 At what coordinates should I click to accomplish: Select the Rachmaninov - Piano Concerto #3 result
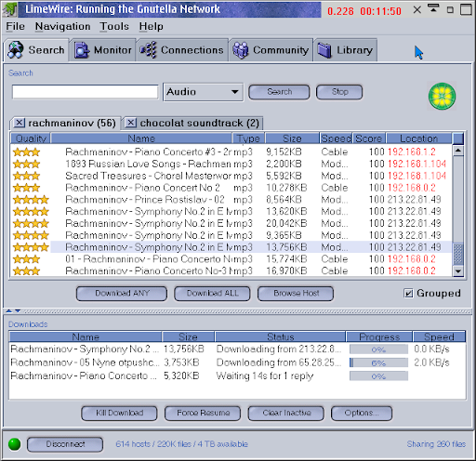(231, 151)
